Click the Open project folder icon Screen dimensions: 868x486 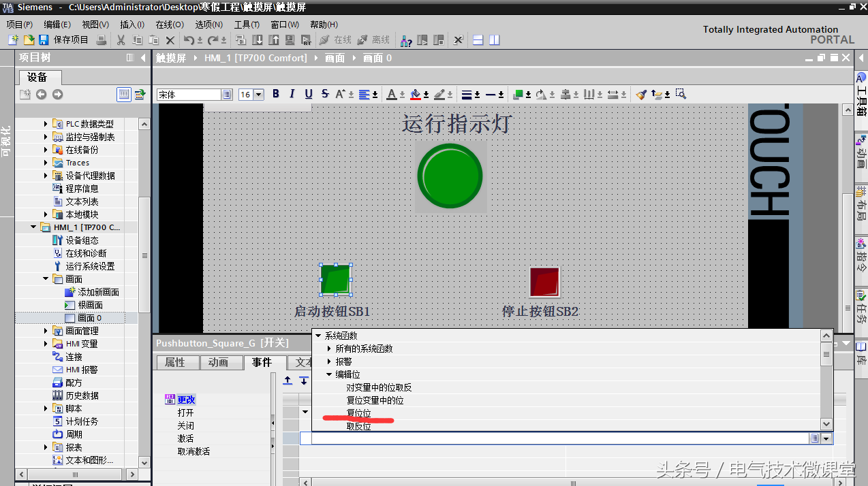[x=29, y=40]
